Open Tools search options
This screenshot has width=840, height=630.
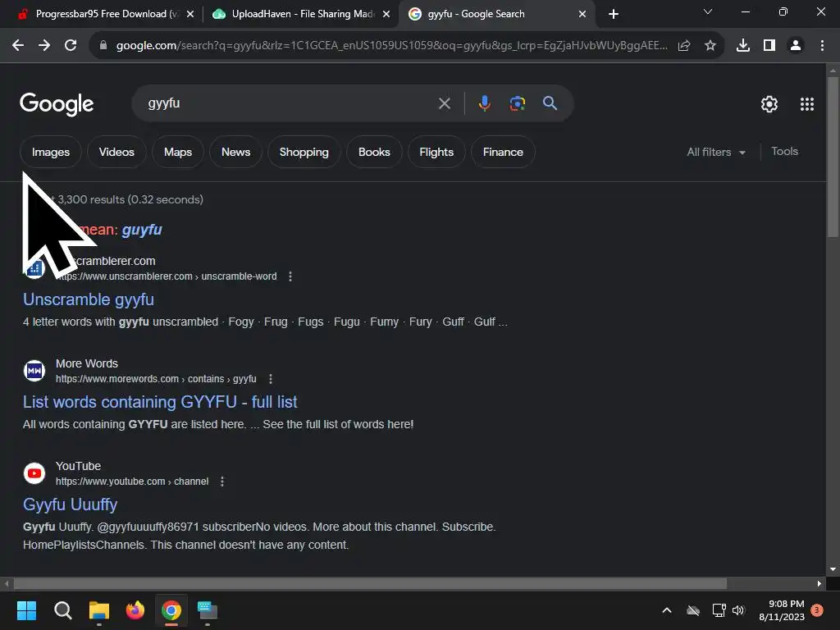click(x=784, y=152)
